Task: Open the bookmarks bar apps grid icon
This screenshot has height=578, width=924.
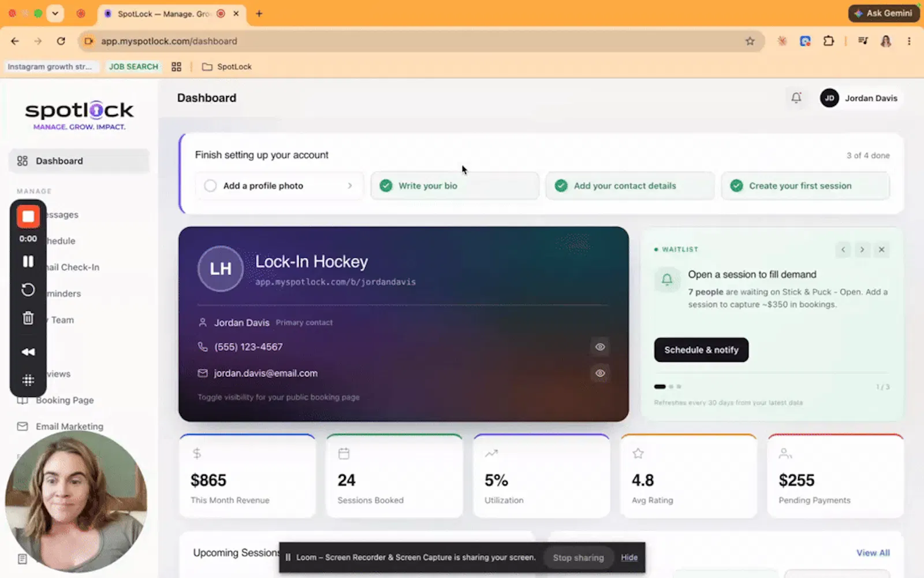Action: coord(176,66)
